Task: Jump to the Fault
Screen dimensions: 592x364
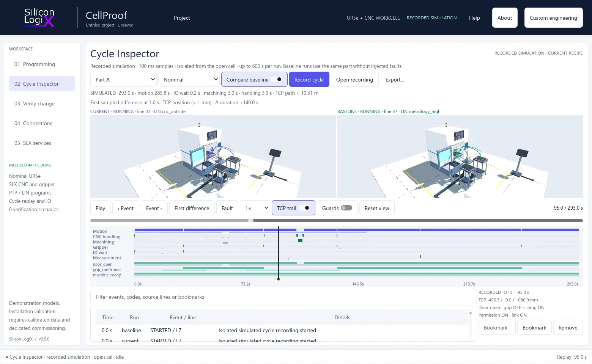Action: (x=227, y=208)
